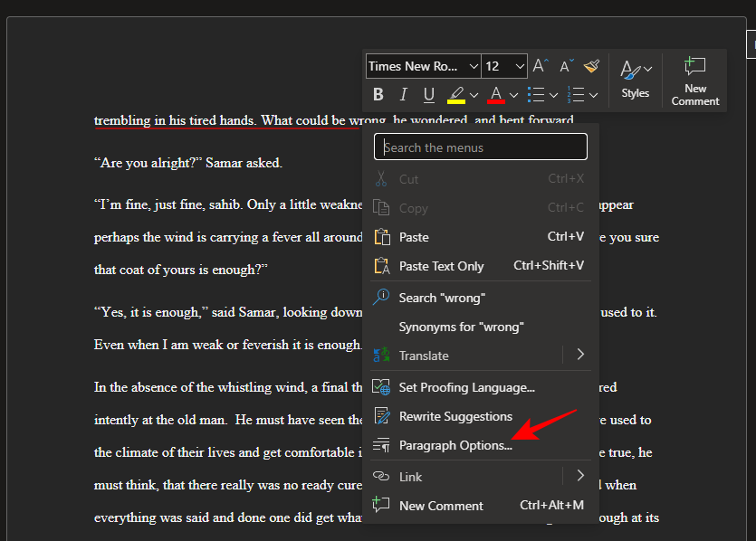Click the Paste Text Only icon
This screenshot has width=756, height=541.
382,265
